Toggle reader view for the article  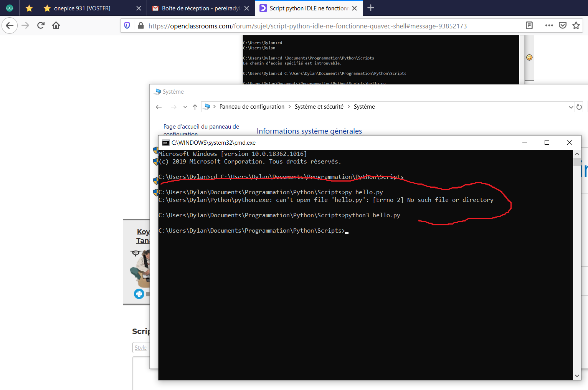tap(529, 25)
